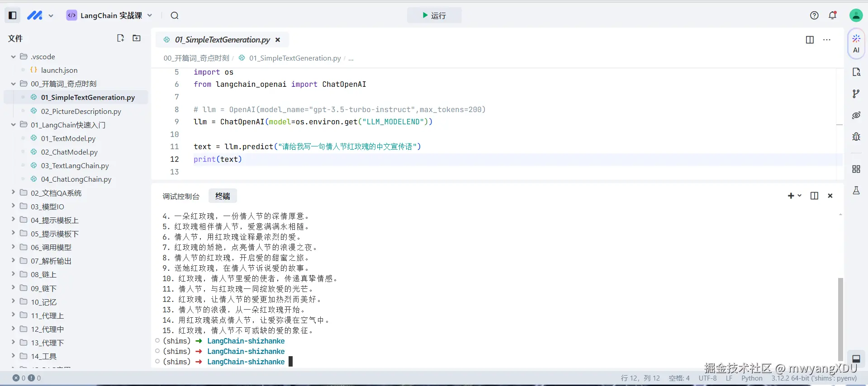
Task: Click the search magnifier icon
Action: tap(175, 15)
